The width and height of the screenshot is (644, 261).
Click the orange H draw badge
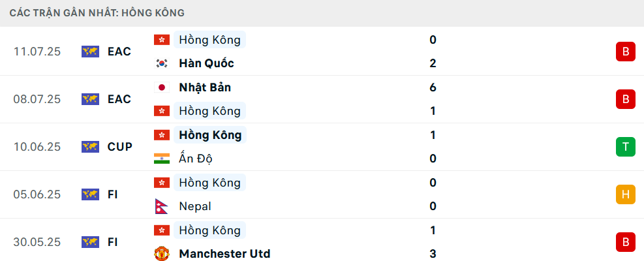pyautogui.click(x=626, y=194)
